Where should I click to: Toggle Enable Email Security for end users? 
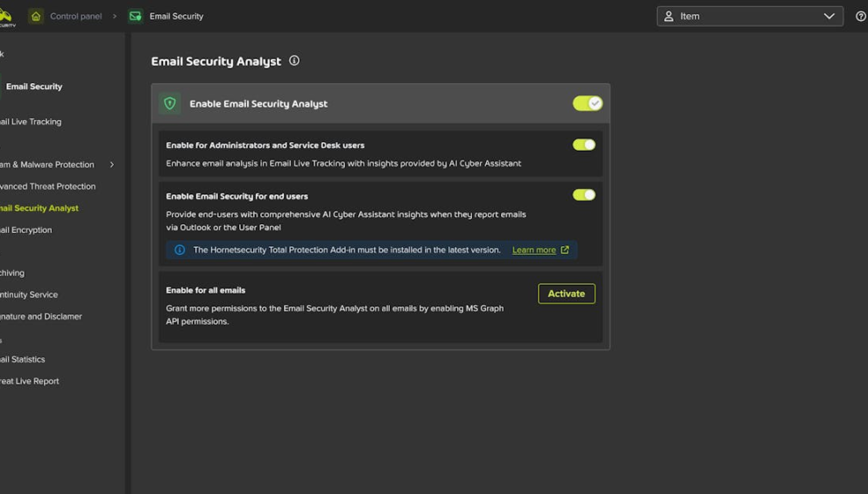coord(584,195)
